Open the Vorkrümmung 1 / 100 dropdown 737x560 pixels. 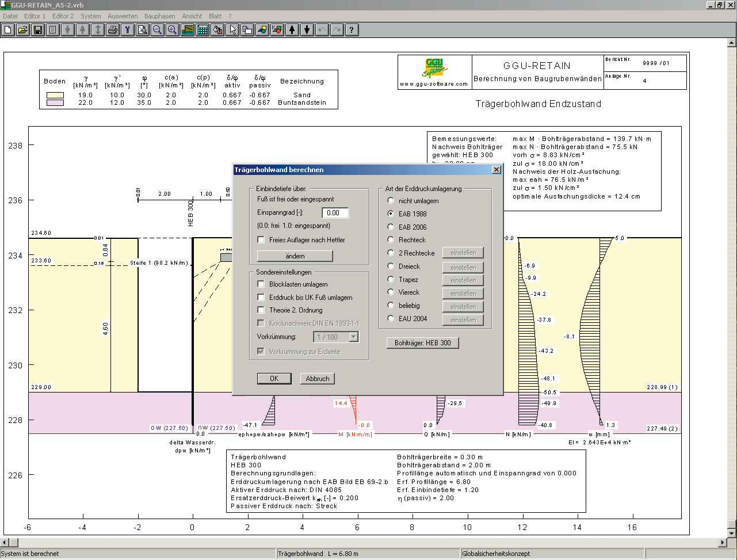pos(354,337)
